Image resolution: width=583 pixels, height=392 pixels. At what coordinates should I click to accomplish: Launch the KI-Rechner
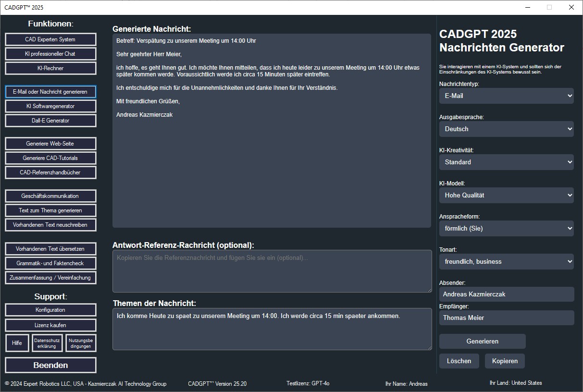click(x=50, y=68)
